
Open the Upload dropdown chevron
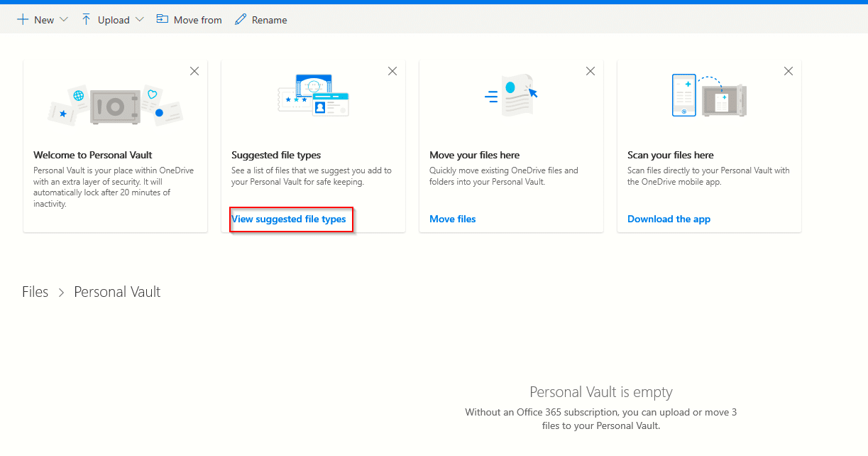139,20
